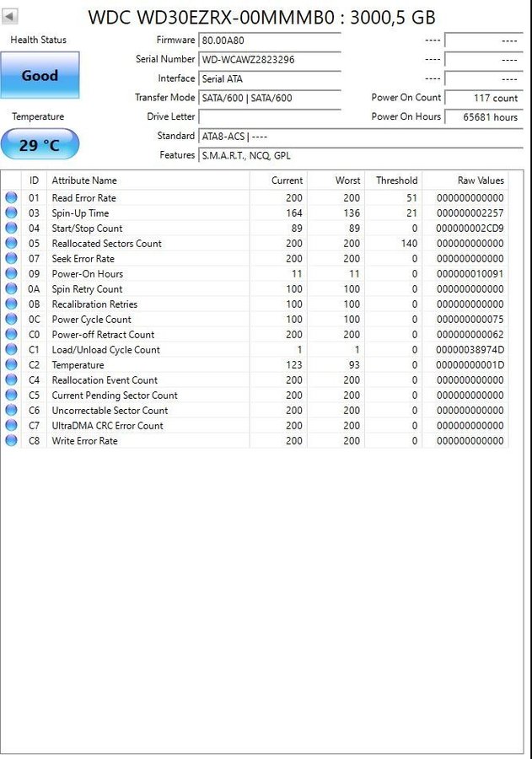
Task: Click the Power On Hours value 65681 hours
Action: pos(484,116)
